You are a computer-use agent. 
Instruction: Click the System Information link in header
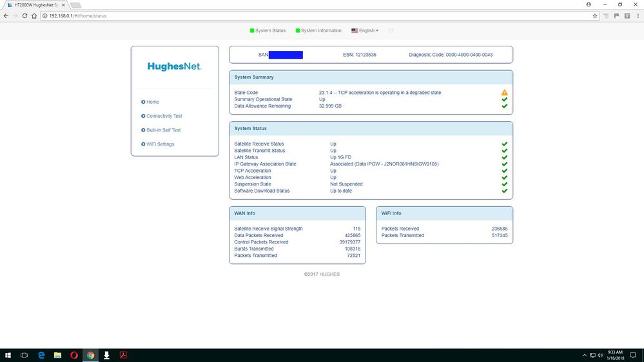click(321, 30)
